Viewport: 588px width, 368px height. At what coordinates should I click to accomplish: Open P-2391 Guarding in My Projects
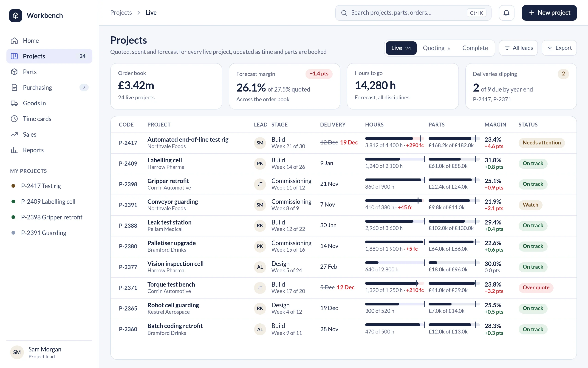pyautogui.click(x=49, y=233)
